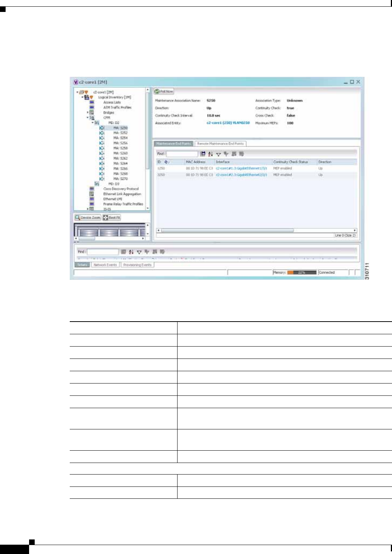Click the CFM node icon
The height and width of the screenshot is (554, 392).
click(92, 118)
